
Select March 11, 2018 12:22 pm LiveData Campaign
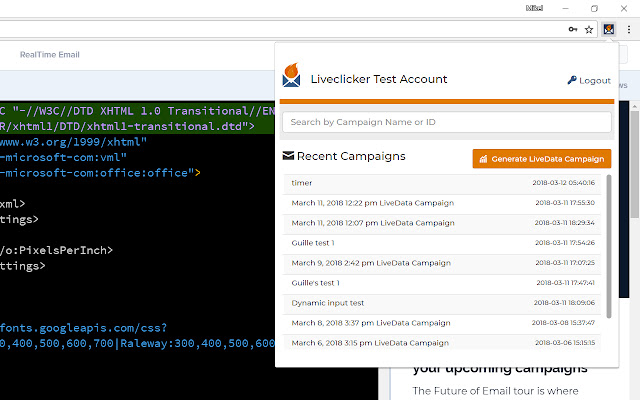(x=372, y=203)
